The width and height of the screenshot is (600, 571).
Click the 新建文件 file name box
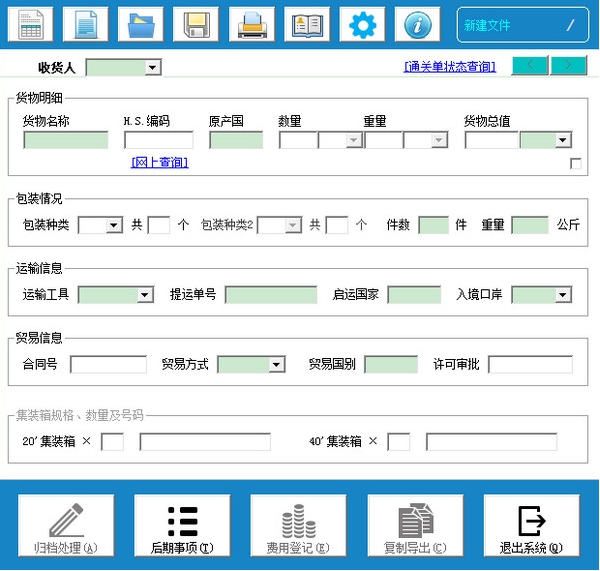(523, 25)
